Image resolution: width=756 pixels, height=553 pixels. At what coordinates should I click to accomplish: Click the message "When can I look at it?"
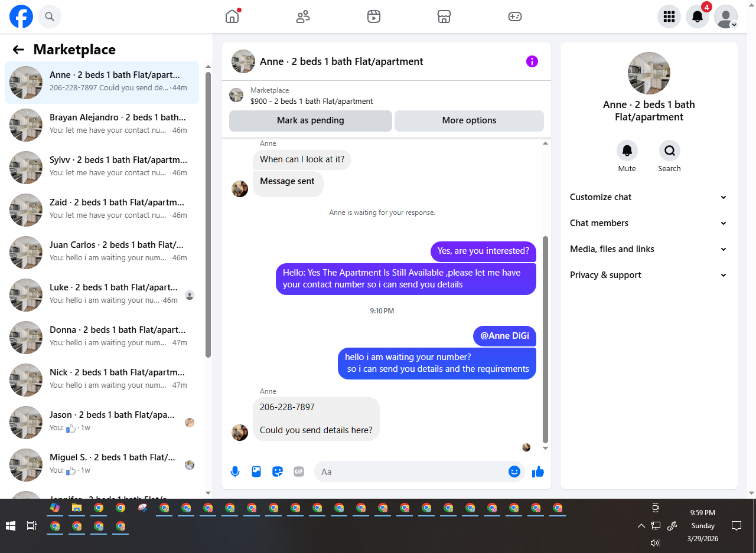pos(302,159)
